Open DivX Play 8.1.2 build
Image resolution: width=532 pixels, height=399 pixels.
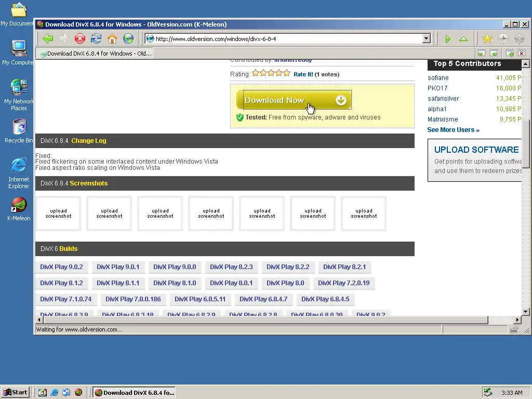(61, 283)
